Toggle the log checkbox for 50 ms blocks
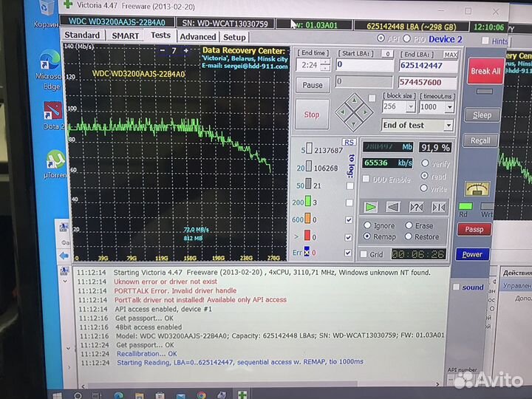 click(349, 186)
